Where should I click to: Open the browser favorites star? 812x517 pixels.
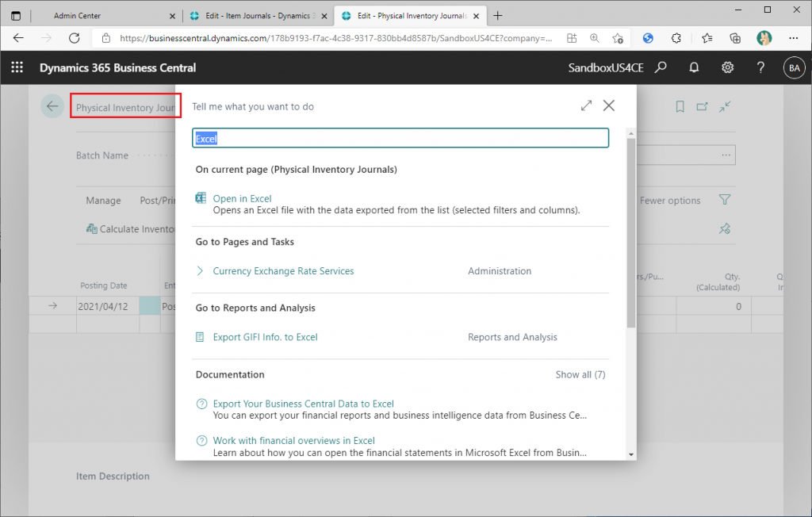click(707, 38)
